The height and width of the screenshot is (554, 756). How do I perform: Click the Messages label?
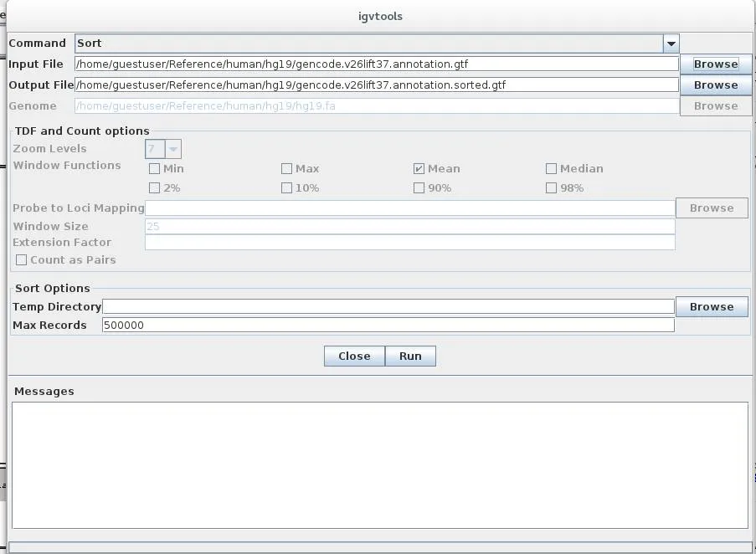click(44, 391)
